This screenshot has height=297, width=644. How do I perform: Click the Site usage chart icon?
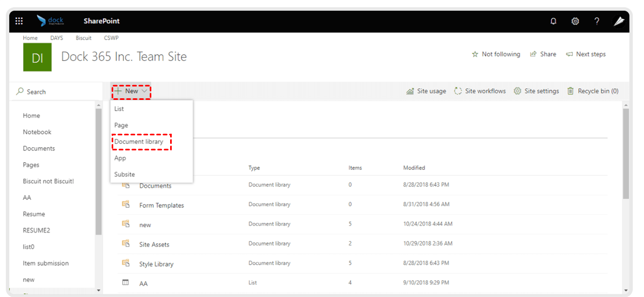coord(410,91)
